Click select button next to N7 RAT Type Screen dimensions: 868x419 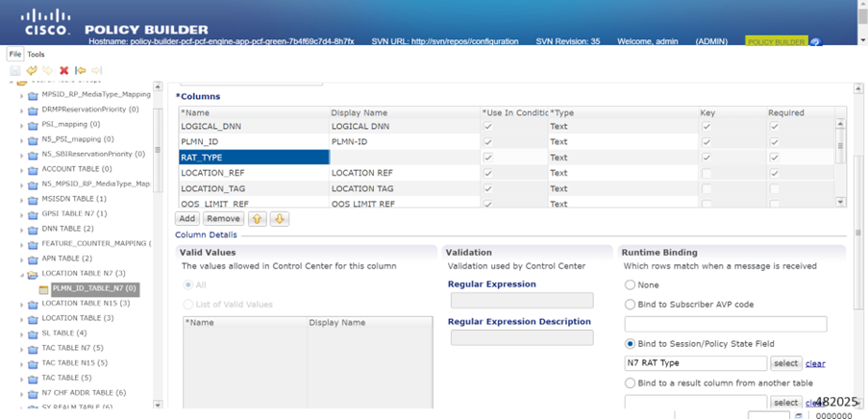coord(785,363)
